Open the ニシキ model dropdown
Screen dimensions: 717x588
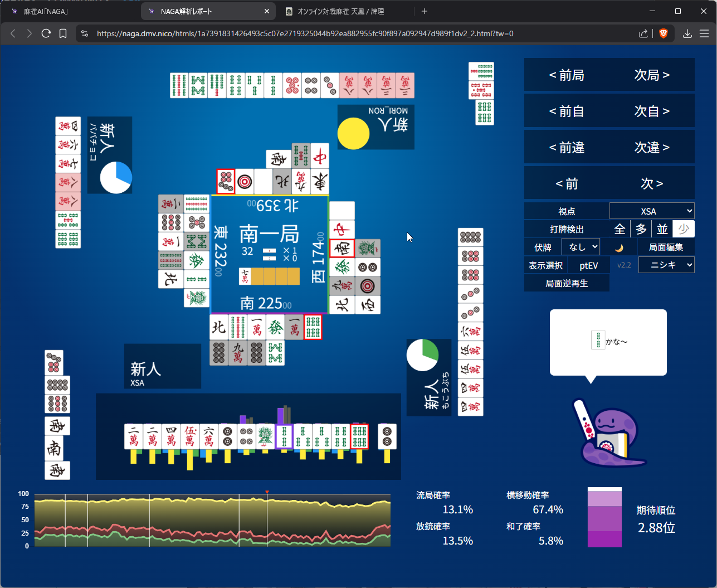click(x=666, y=265)
